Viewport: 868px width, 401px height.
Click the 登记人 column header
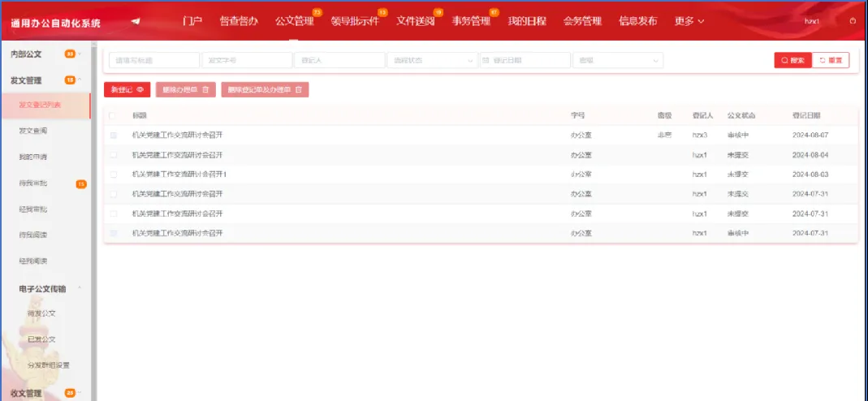702,115
